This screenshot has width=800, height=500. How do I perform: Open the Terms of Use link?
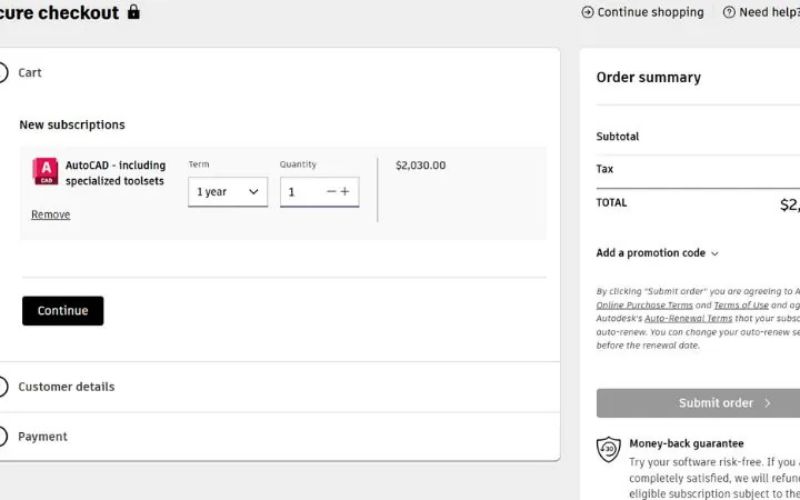[x=741, y=305]
